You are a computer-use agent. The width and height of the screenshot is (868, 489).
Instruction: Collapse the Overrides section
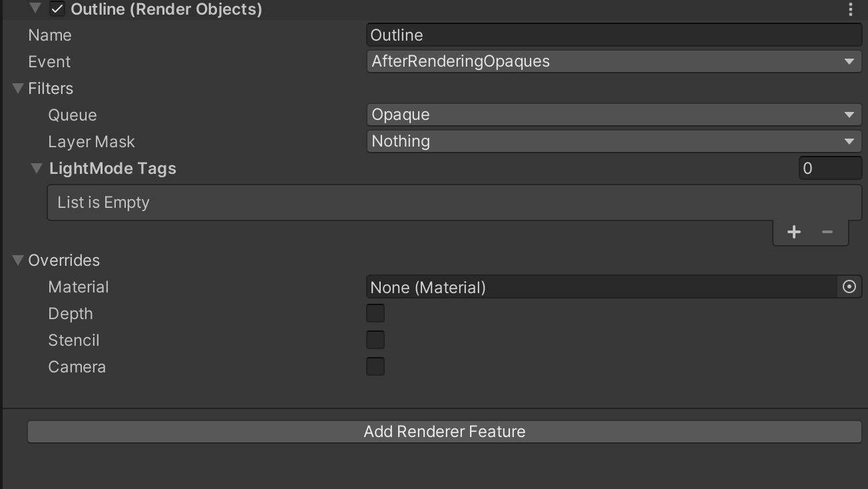(18, 260)
